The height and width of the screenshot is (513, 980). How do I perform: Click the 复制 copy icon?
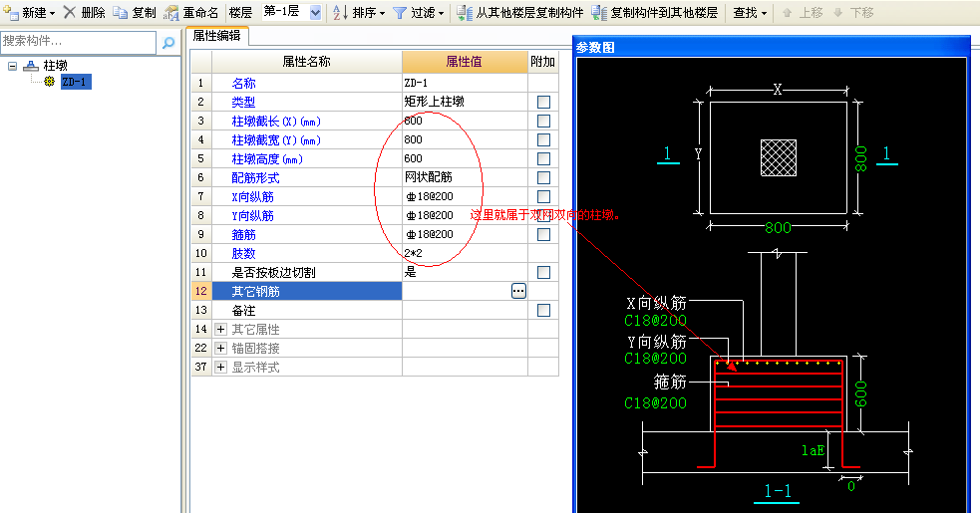tap(120, 12)
